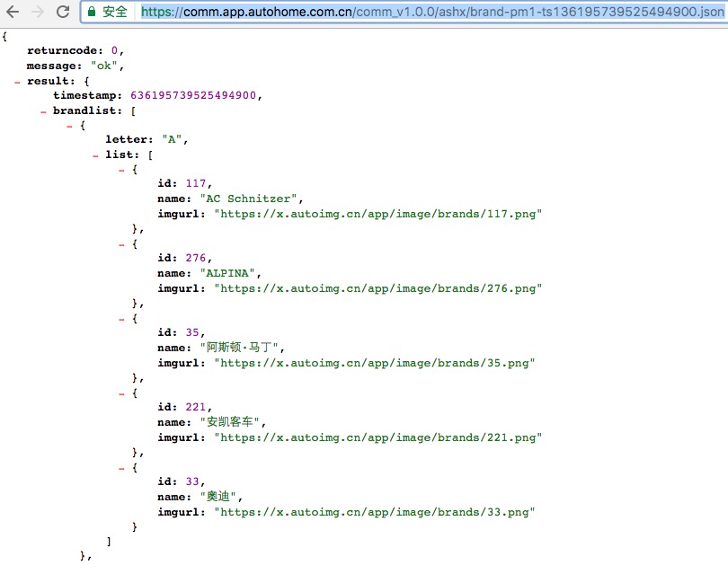Click the name value "AC Schnitzer"

pos(248,199)
